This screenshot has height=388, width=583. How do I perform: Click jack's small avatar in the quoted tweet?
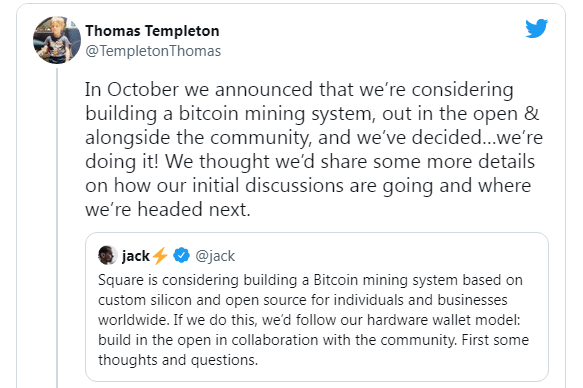tap(107, 255)
